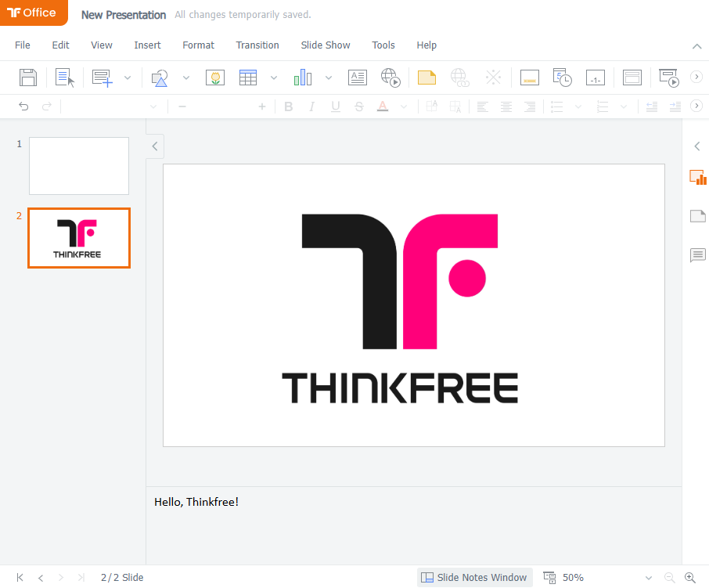Open the Help menu

426,45
